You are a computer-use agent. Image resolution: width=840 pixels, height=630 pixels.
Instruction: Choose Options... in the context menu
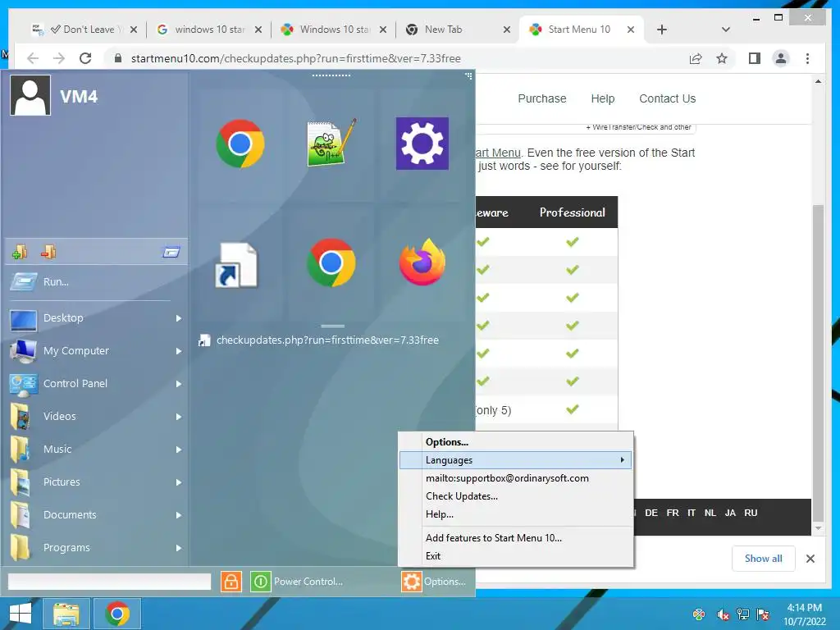[x=515, y=442]
